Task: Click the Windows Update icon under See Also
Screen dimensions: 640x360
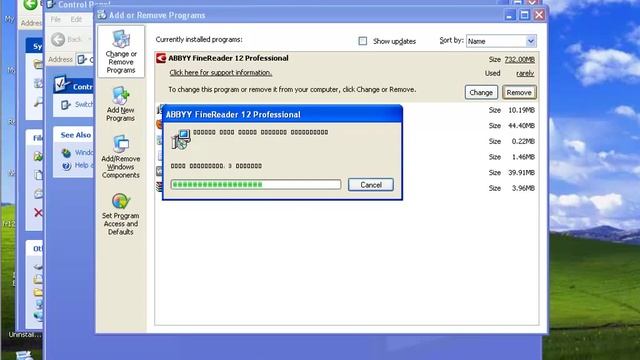Action: click(x=66, y=153)
